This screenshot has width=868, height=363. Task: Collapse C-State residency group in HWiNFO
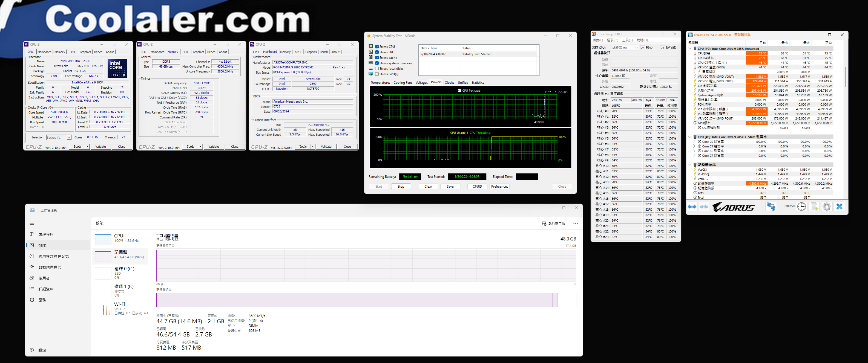pos(690,137)
